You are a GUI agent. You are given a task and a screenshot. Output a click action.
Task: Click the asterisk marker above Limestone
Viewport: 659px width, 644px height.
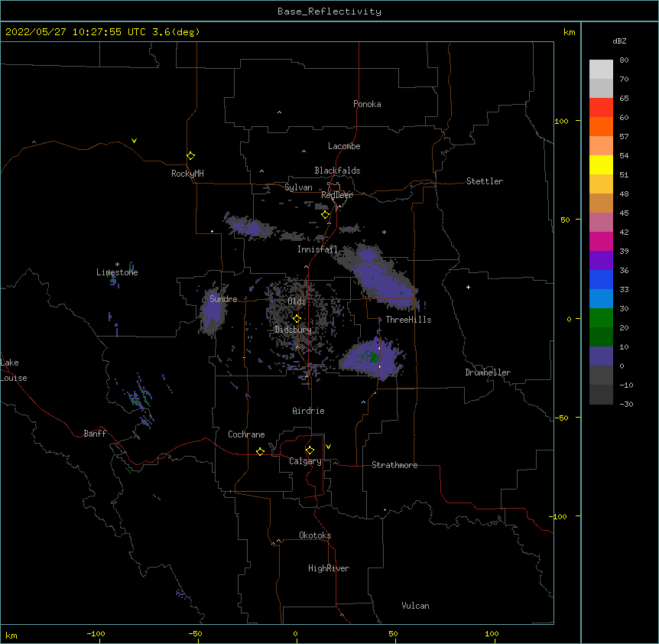pos(117,265)
